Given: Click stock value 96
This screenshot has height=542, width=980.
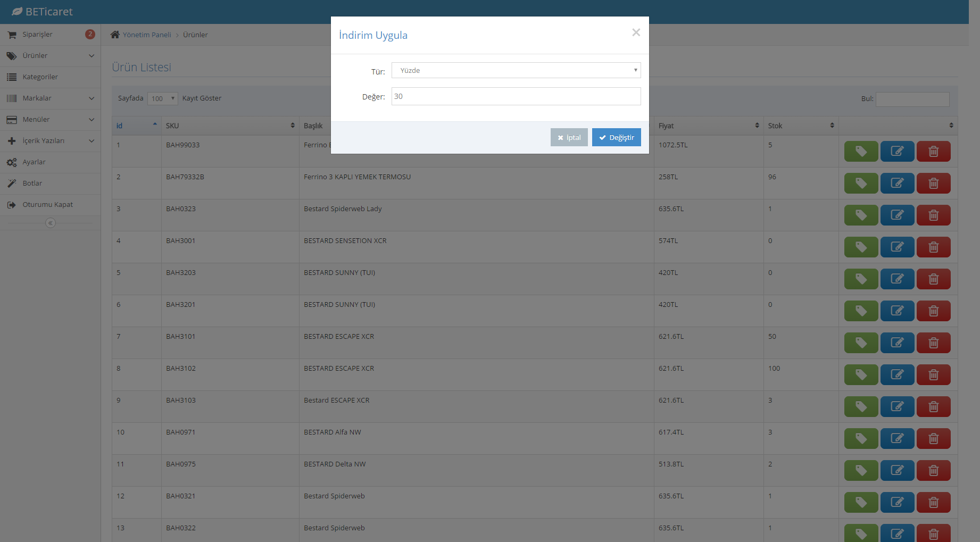Looking at the screenshot, I should point(772,177).
